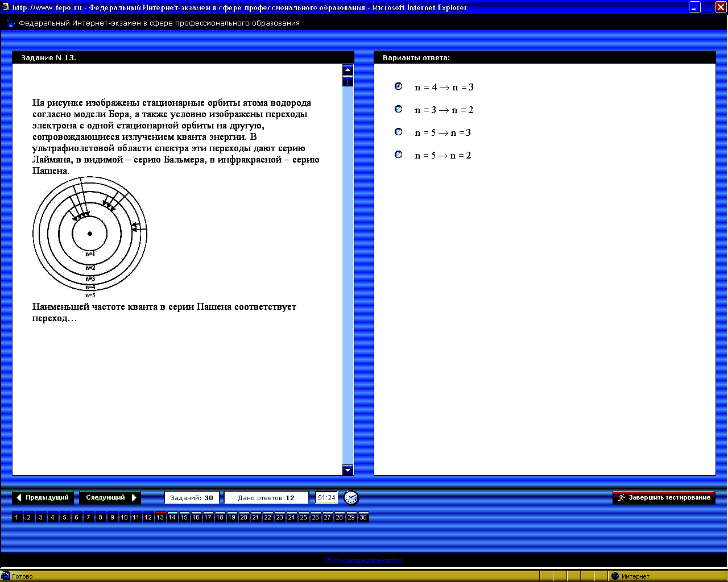Jump to question 23
Image resolution: width=728 pixels, height=582 pixels.
coord(279,517)
